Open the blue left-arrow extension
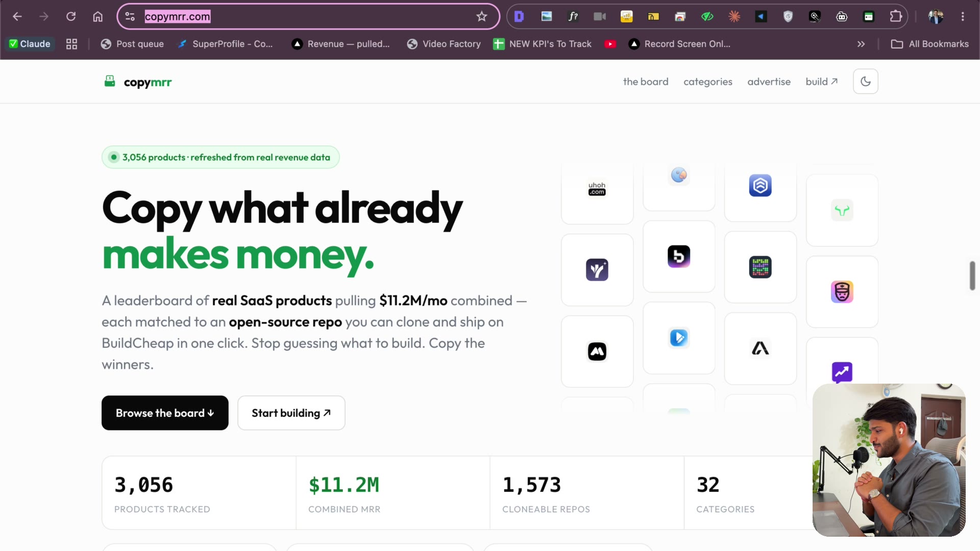 point(761,16)
